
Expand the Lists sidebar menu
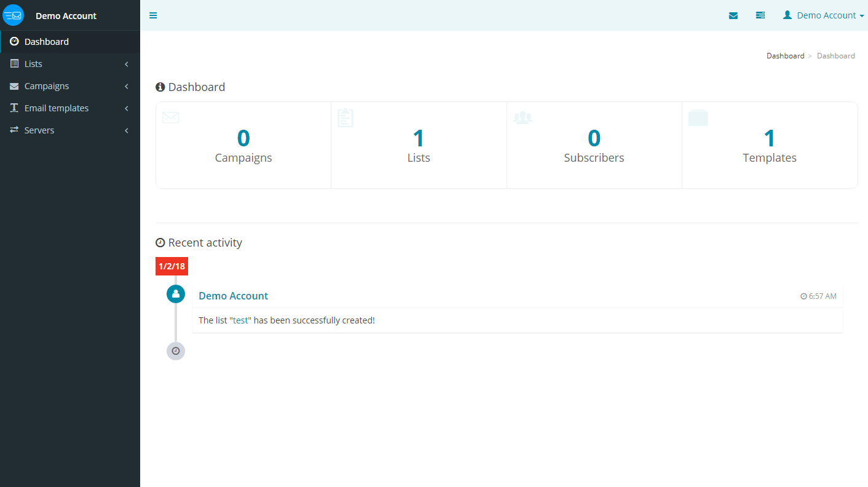coord(33,64)
